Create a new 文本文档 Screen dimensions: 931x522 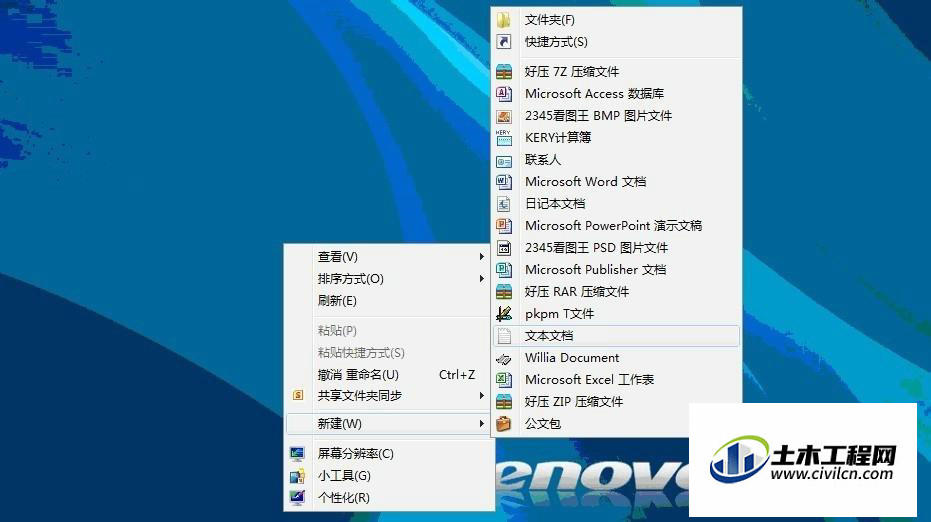616,336
